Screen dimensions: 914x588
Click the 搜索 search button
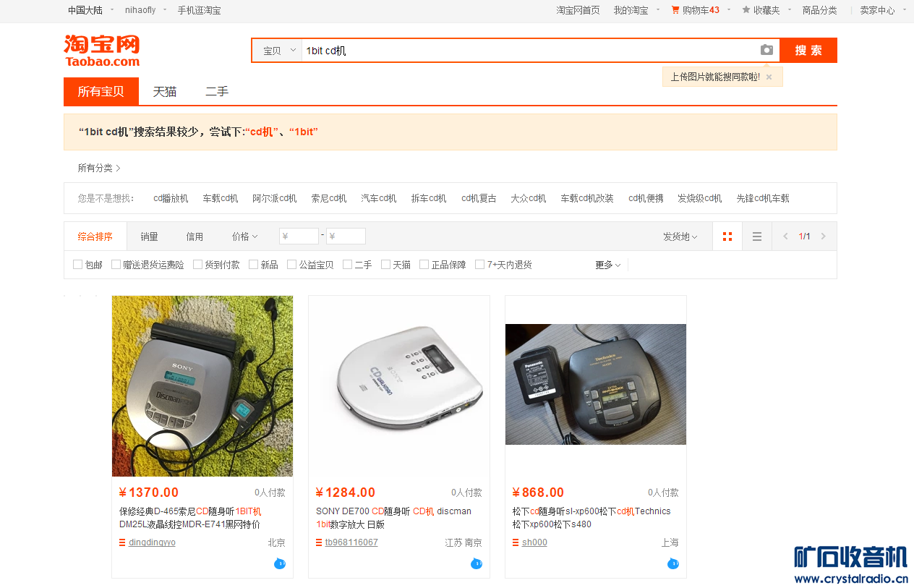click(x=808, y=51)
